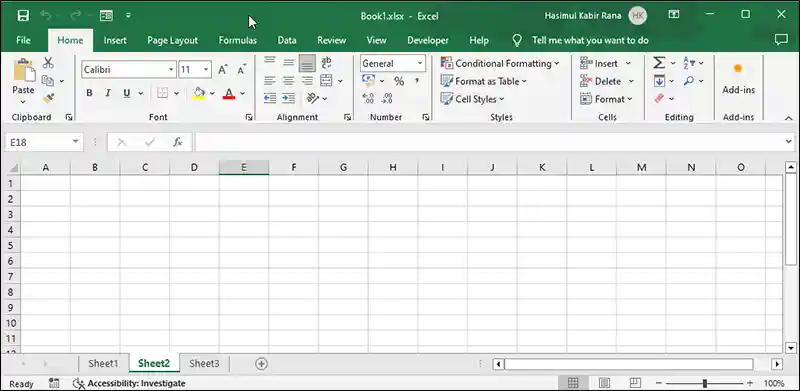Switch to the Page Layout tab
Viewport: 800px width, 391px height.
(x=172, y=40)
